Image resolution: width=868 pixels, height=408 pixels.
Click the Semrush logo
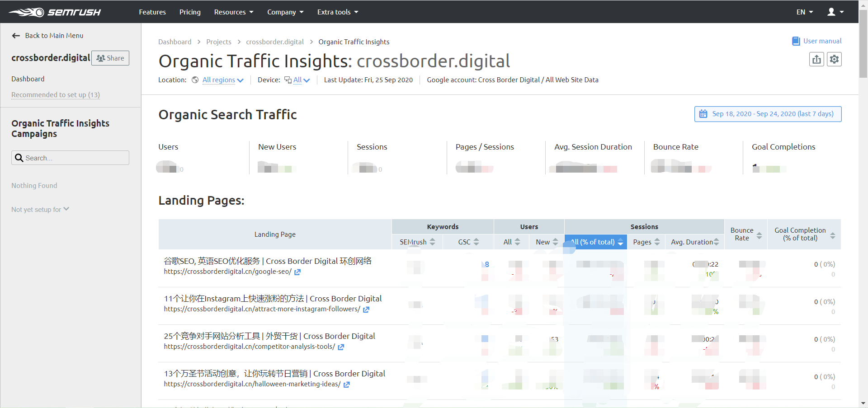pos(55,12)
